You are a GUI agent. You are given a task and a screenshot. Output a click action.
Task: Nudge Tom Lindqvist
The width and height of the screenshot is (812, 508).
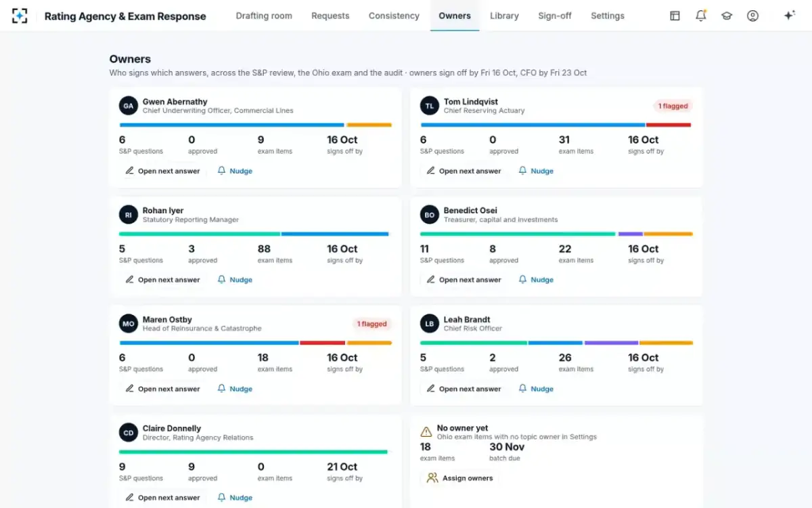(536, 171)
